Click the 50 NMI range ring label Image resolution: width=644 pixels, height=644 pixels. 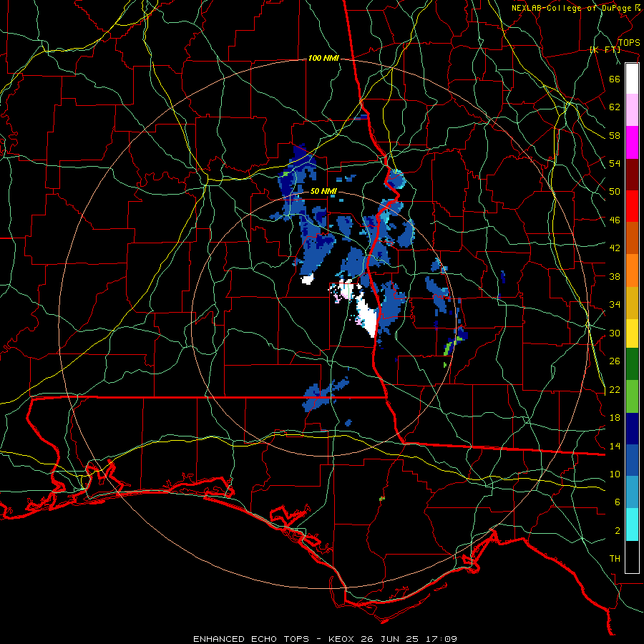(323, 191)
